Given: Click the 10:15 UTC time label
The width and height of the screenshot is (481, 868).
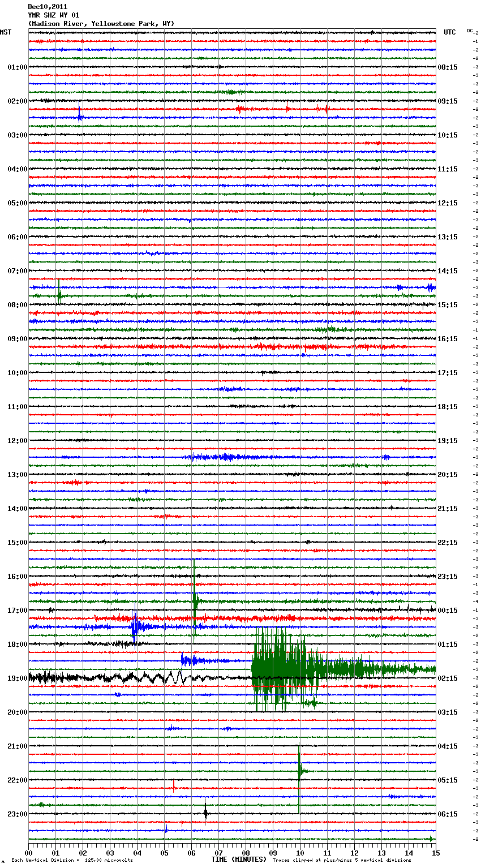Looking at the screenshot, I should point(448,135).
